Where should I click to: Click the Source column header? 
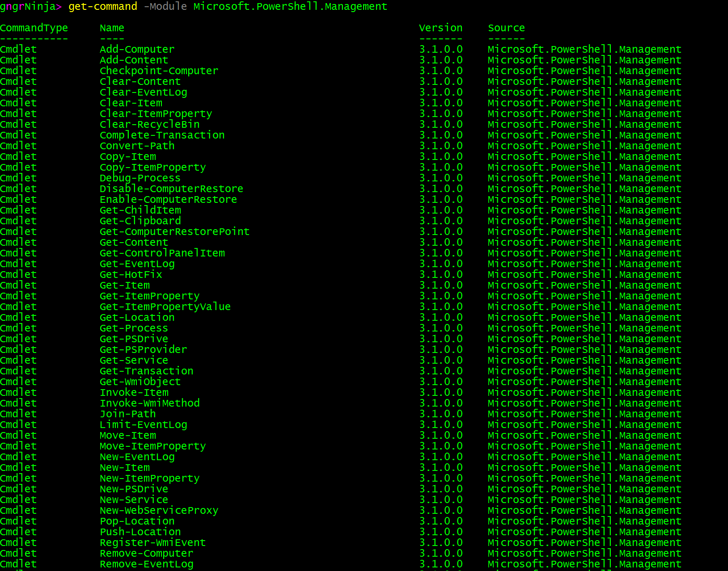[506, 28]
